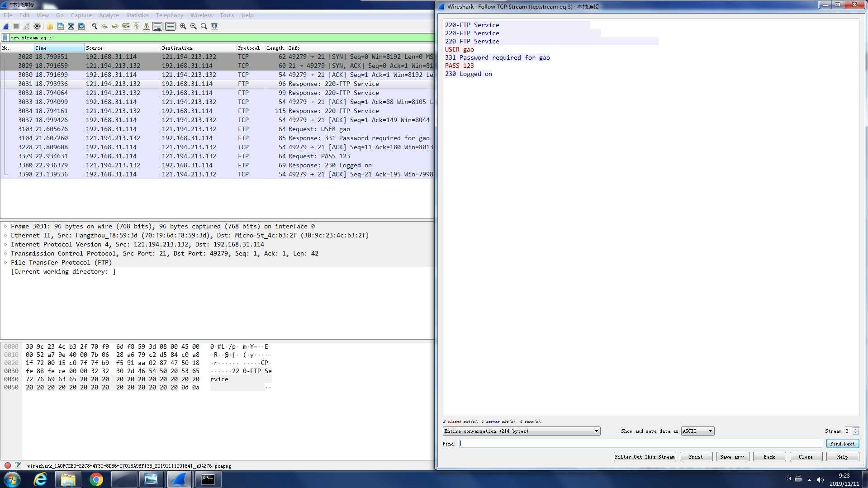This screenshot has height=488, width=868.
Task: Click the Restart current capture icon
Action: coord(27,26)
